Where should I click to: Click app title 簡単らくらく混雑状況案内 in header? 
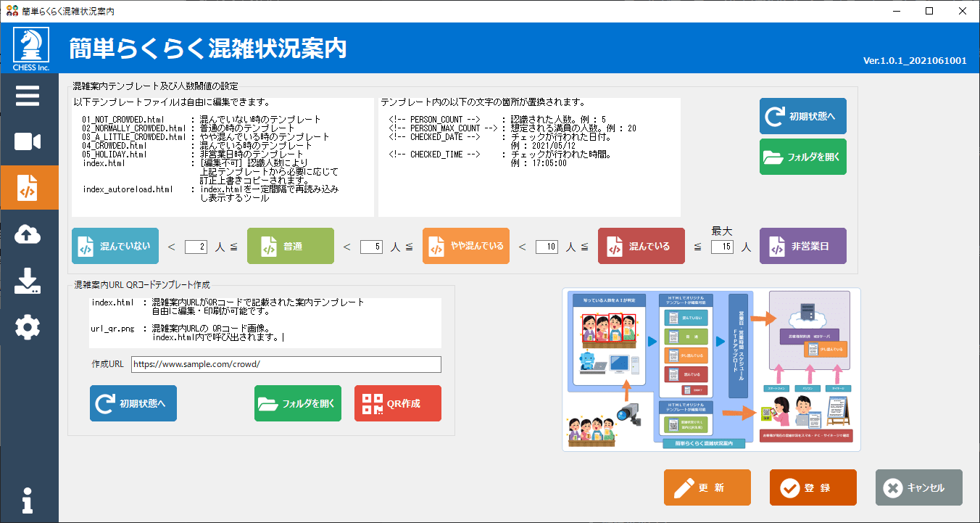point(208,49)
